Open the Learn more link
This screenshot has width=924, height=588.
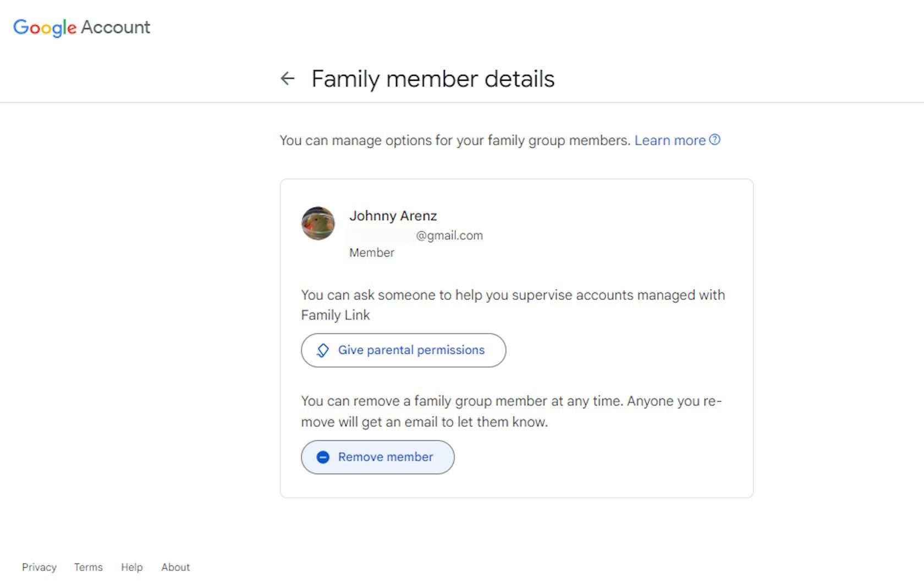click(x=669, y=140)
